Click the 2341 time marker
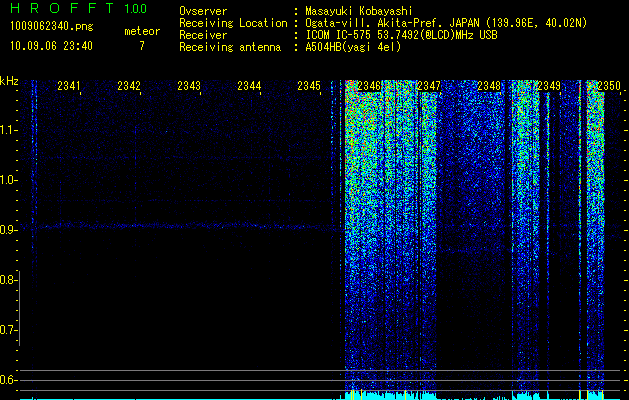629x400 pixels. (69, 86)
